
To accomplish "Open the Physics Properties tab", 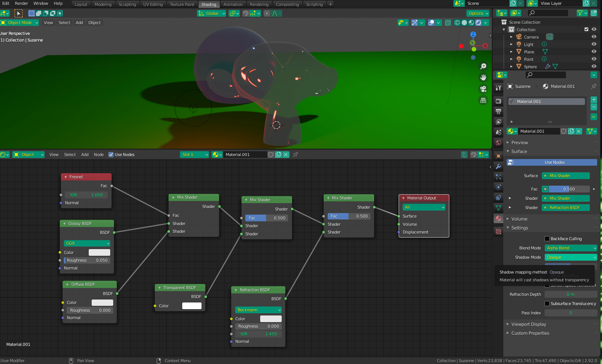I will [498, 187].
